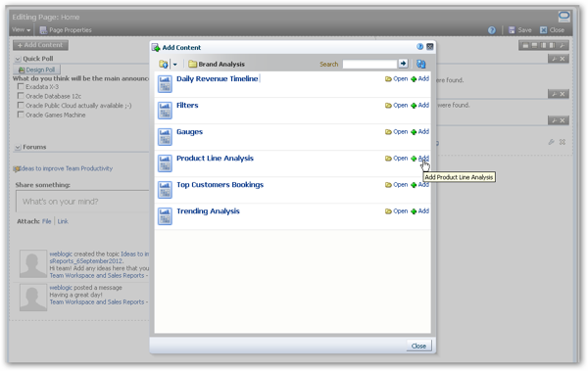Click the Add Content dialog help icon
The height and width of the screenshot is (371, 588).
[419, 47]
